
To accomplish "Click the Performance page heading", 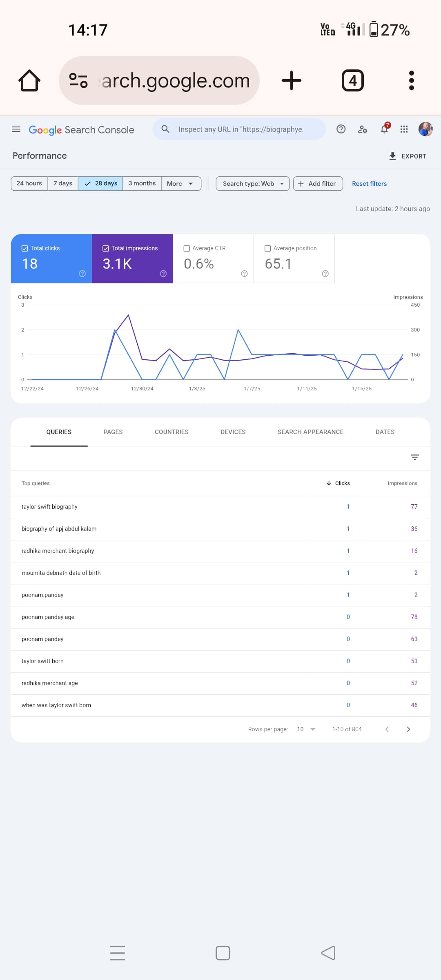I will click(40, 156).
